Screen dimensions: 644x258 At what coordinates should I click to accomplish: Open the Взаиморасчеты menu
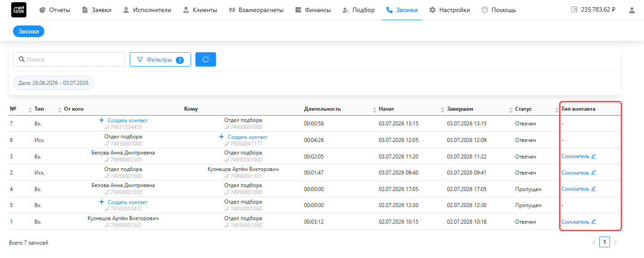click(x=256, y=10)
